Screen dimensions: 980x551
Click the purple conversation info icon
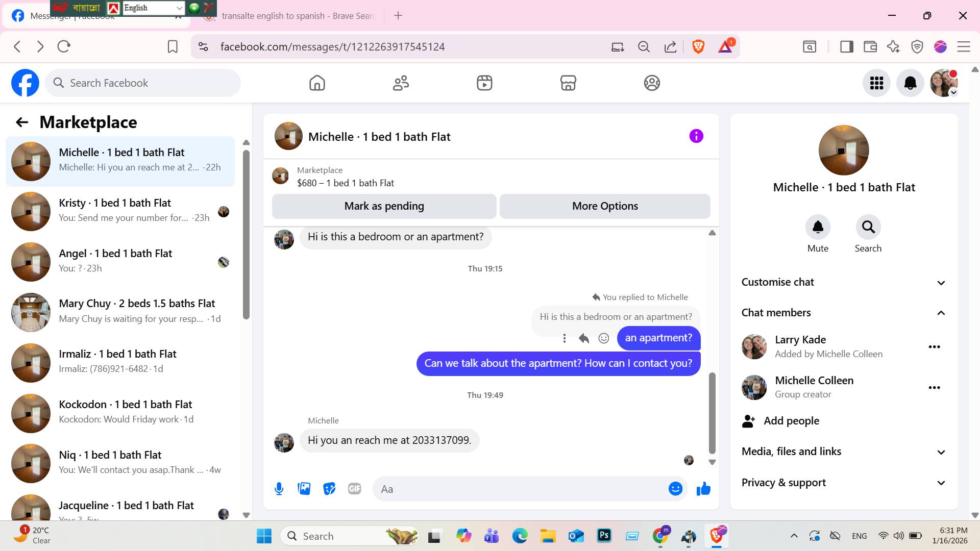tap(696, 136)
